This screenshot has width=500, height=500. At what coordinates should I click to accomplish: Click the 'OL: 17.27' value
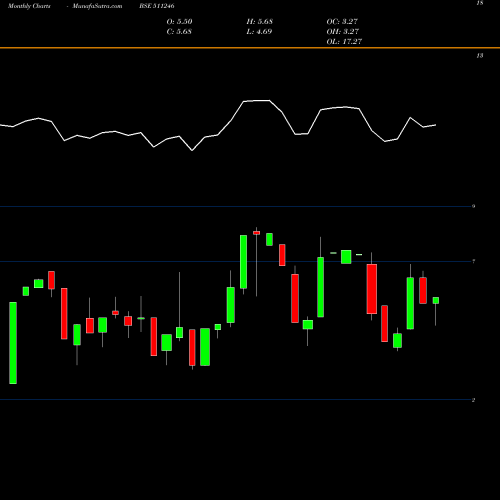344,42
